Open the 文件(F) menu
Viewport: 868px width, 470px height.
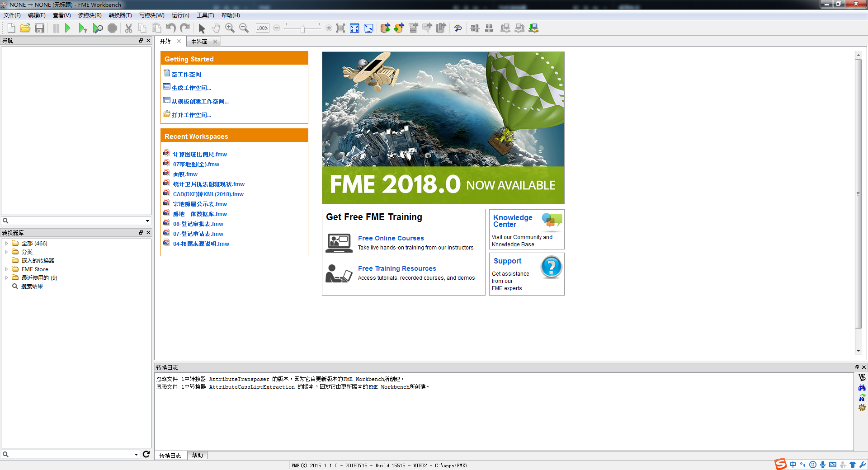coord(12,15)
